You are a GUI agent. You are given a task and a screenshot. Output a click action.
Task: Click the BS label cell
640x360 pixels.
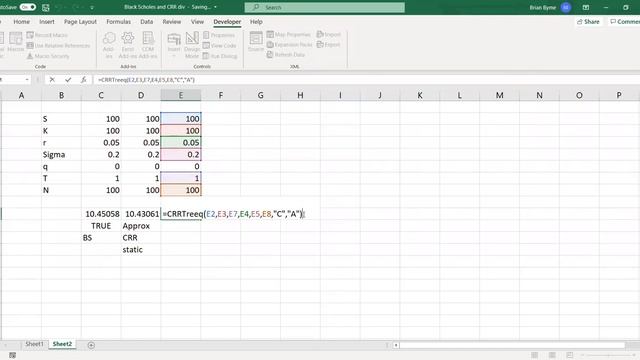(x=101, y=238)
